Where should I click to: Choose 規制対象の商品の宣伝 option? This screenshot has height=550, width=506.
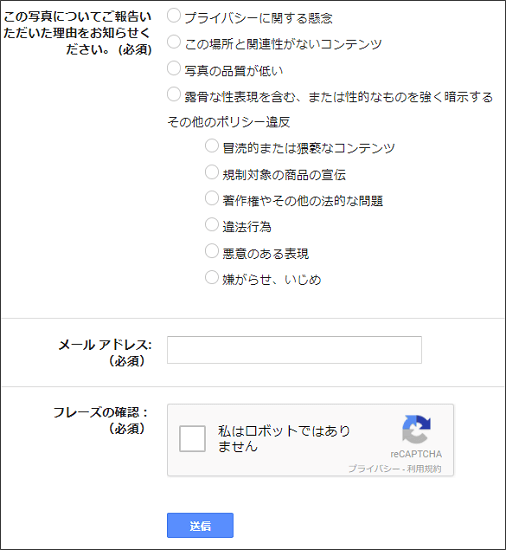pos(211,172)
